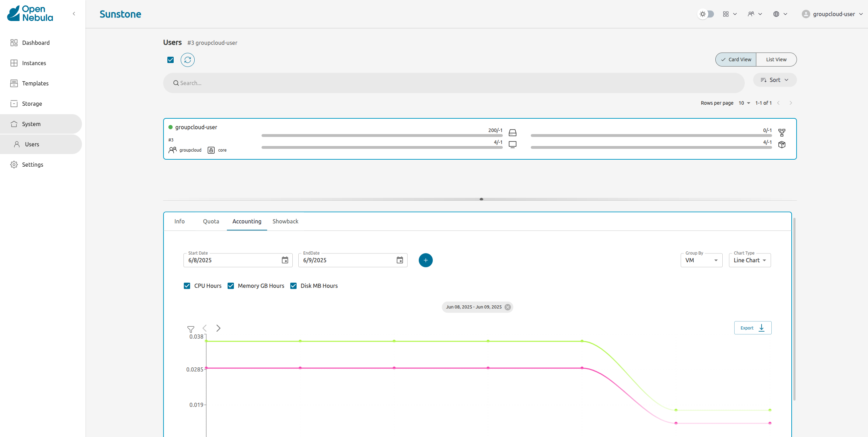Expand the Group By VM dropdown
Viewport: 868px width, 437px height.
(701, 260)
